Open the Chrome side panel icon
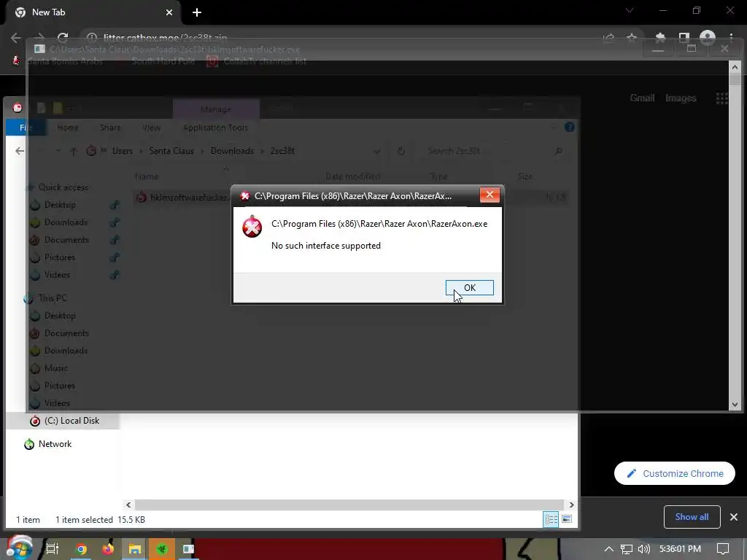The height and width of the screenshot is (560, 747). coord(684,38)
